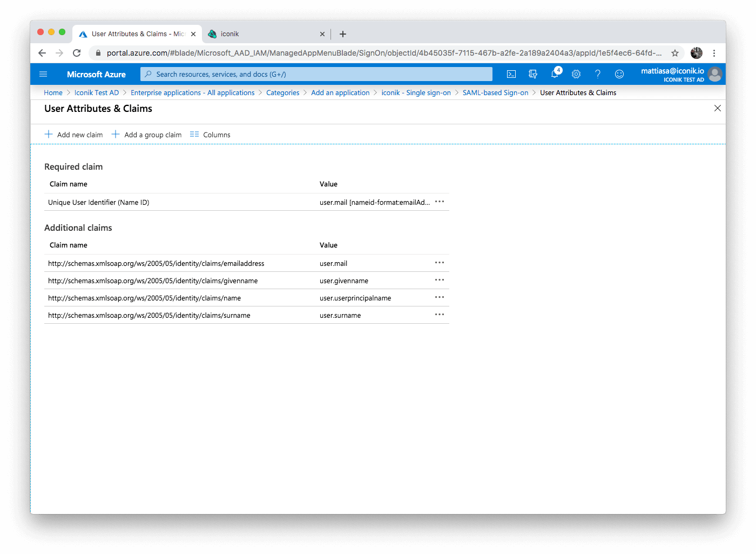Image resolution: width=756 pixels, height=554 pixels.
Task: Click Add new claim
Action: [74, 134]
